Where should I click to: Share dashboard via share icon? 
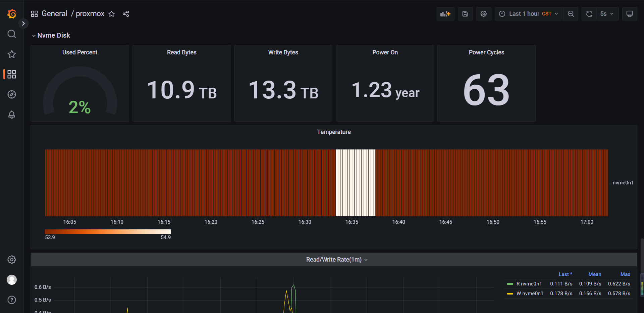(x=126, y=14)
